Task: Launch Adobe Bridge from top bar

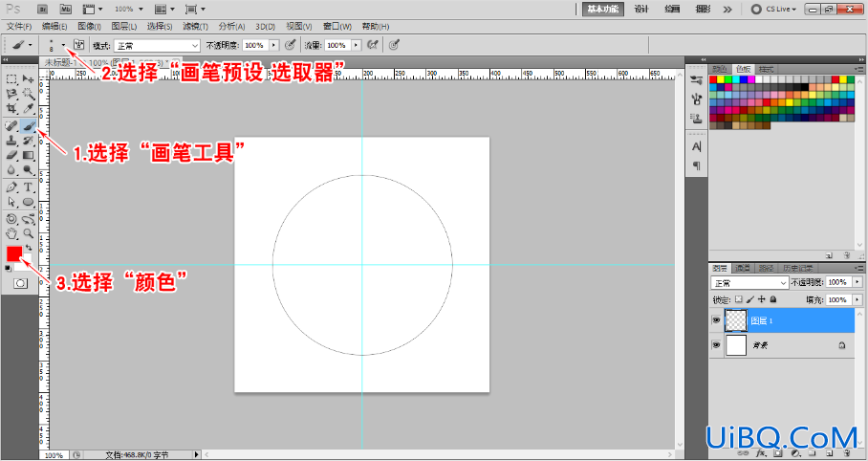Action: 44,9
